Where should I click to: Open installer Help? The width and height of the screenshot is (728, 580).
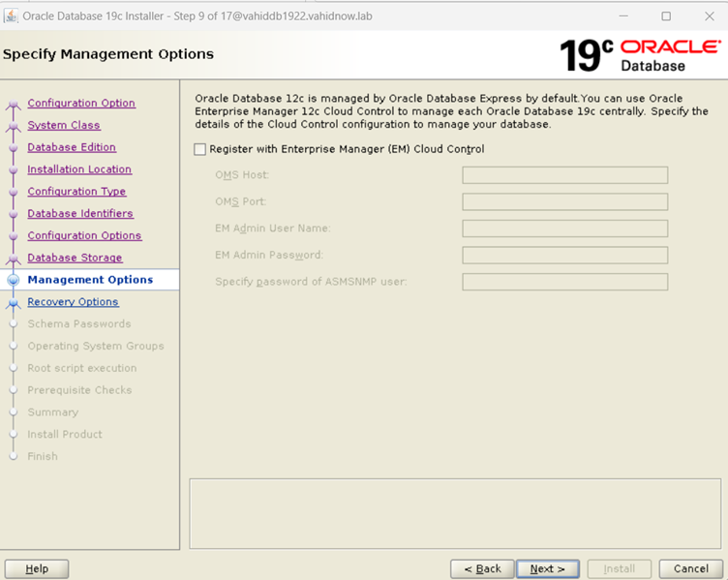(x=37, y=568)
